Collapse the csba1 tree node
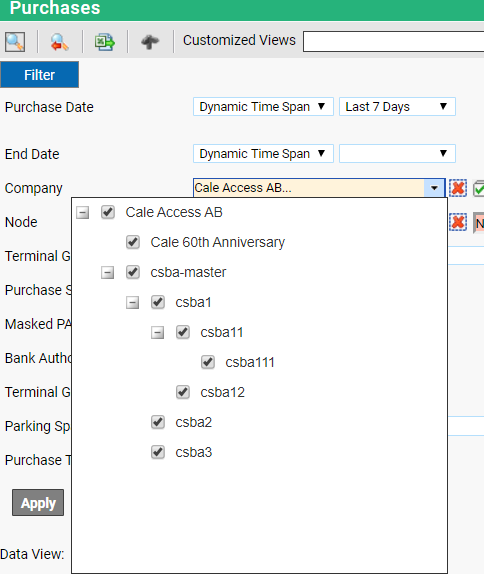This screenshot has height=574, width=484. 132,302
